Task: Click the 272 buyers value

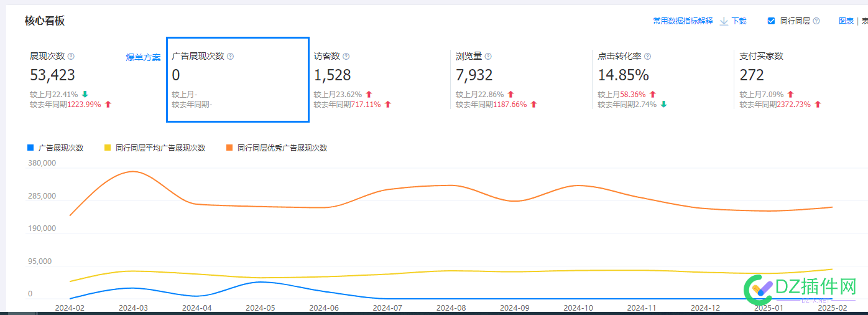Action: coord(752,75)
